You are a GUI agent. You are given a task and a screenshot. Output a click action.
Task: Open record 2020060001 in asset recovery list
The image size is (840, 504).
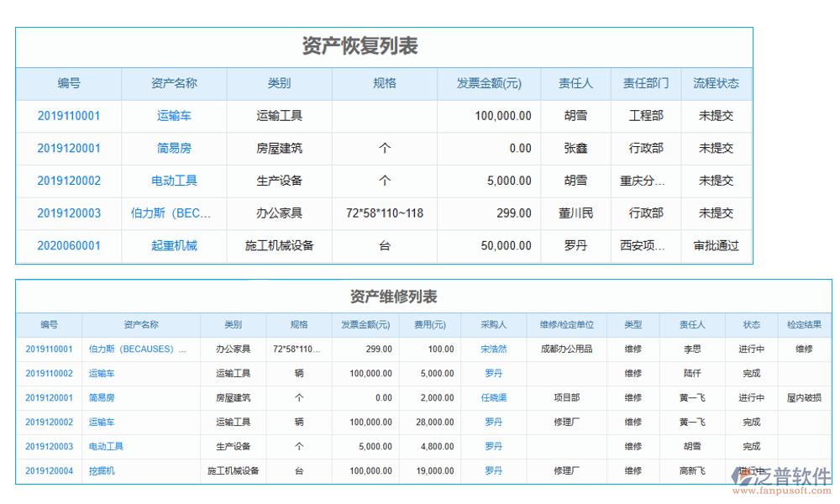point(69,246)
